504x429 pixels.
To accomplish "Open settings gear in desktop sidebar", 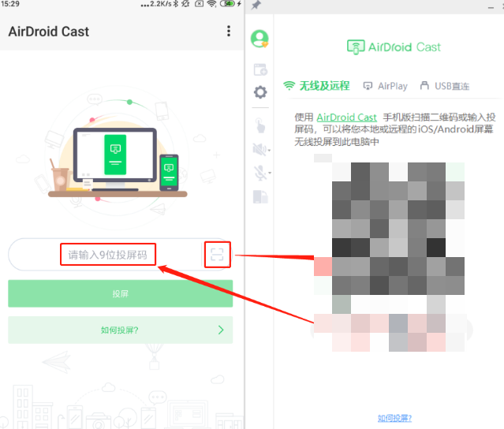I will [x=260, y=92].
